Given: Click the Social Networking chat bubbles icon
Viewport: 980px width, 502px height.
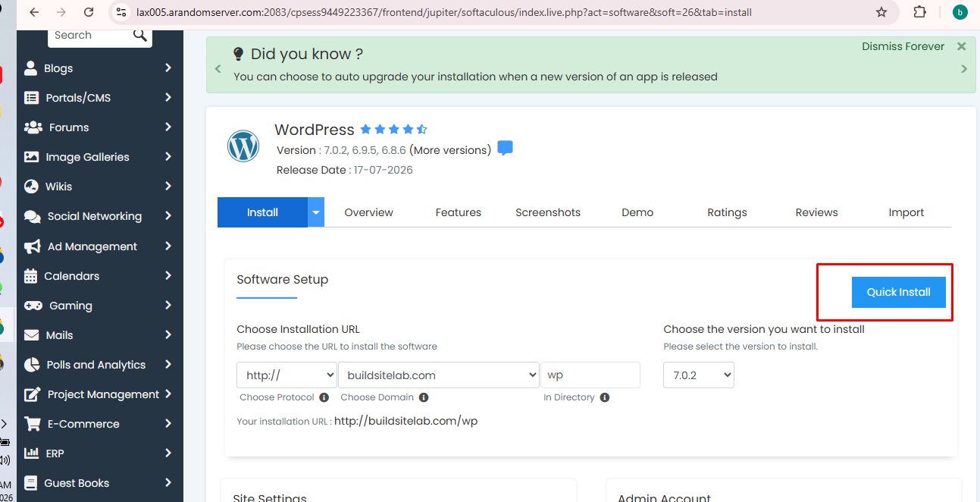Looking at the screenshot, I should click(33, 216).
